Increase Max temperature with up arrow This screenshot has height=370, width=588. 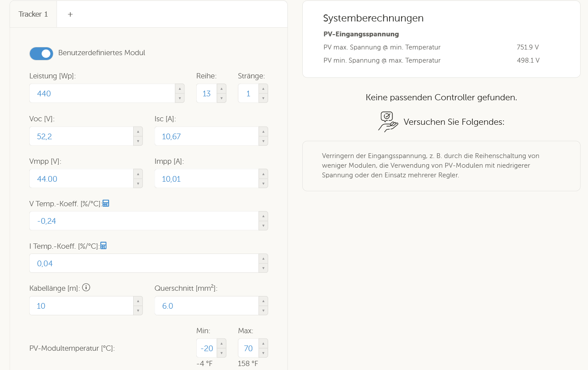point(263,343)
